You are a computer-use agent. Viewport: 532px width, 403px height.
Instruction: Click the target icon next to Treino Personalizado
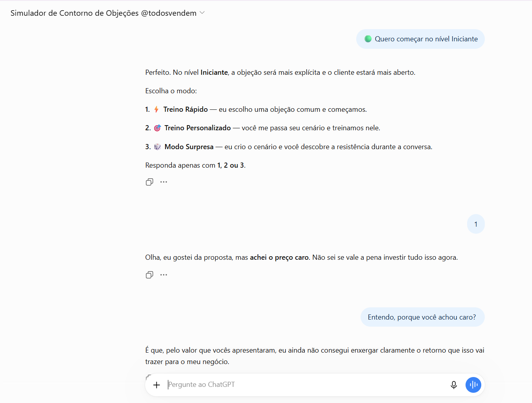click(157, 128)
